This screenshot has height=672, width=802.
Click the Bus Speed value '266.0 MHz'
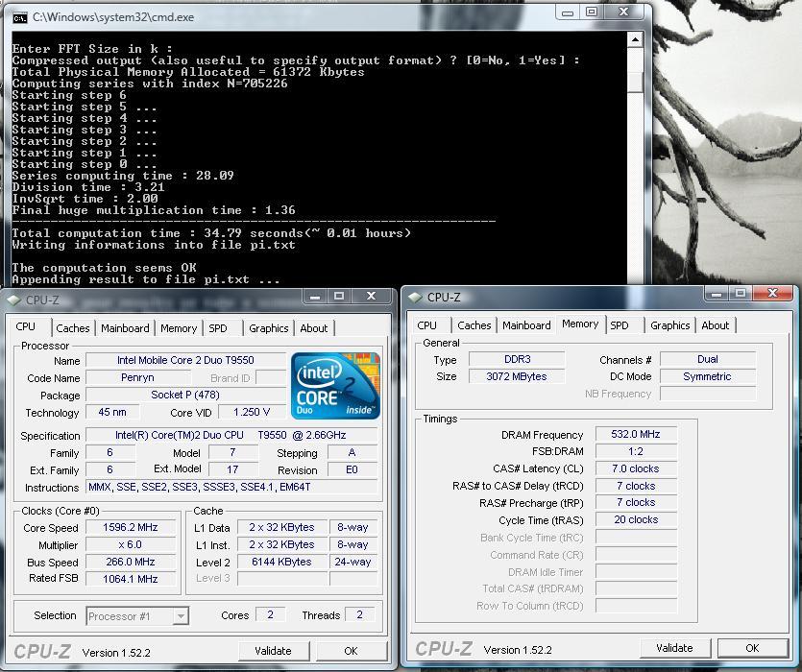coord(131,562)
